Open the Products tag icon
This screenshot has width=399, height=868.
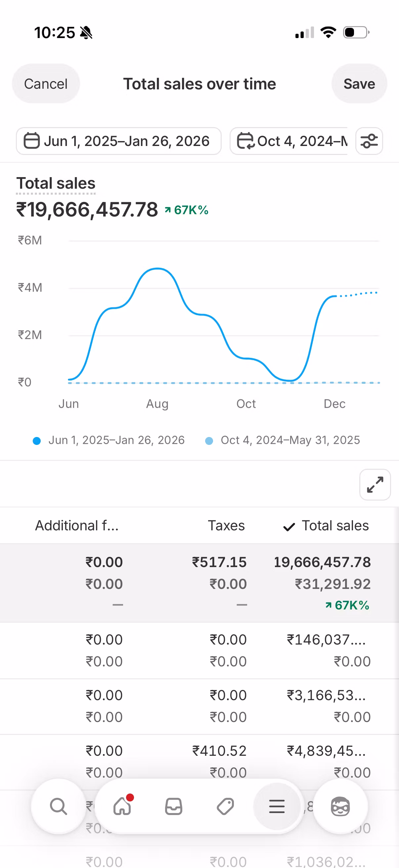click(x=225, y=806)
